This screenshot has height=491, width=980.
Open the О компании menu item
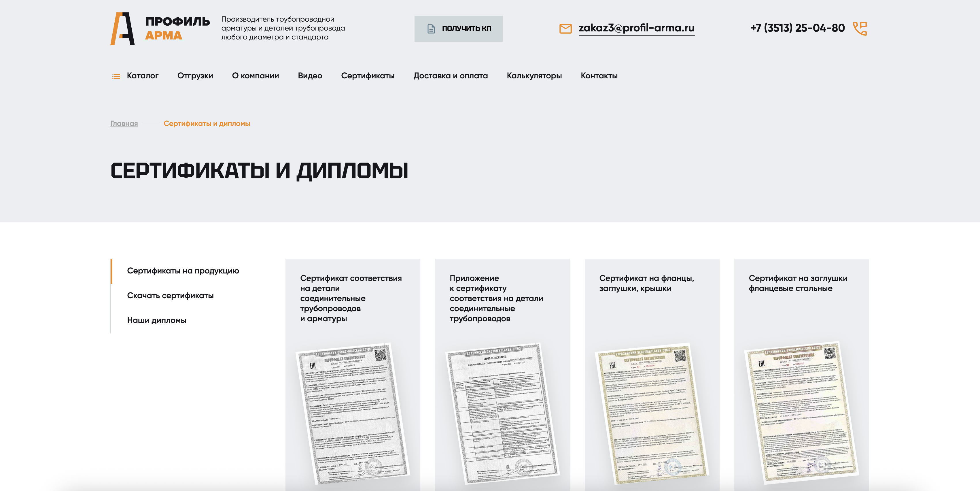tap(255, 76)
